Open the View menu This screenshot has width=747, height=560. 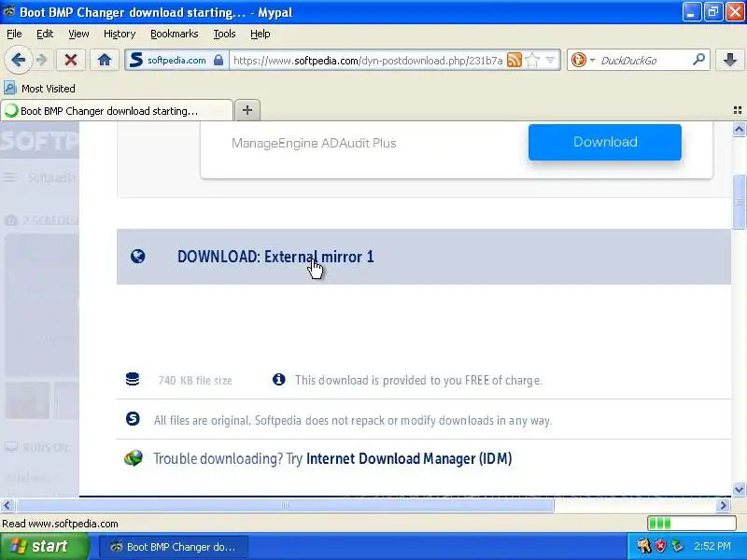[x=78, y=34]
